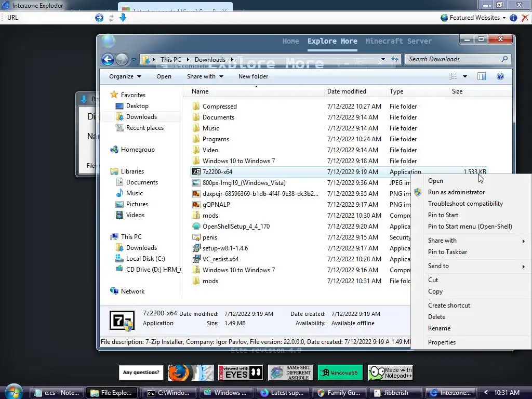Viewport: 532px width, 399px height.
Task: Click Open in Explorer toolbar
Action: (x=164, y=76)
